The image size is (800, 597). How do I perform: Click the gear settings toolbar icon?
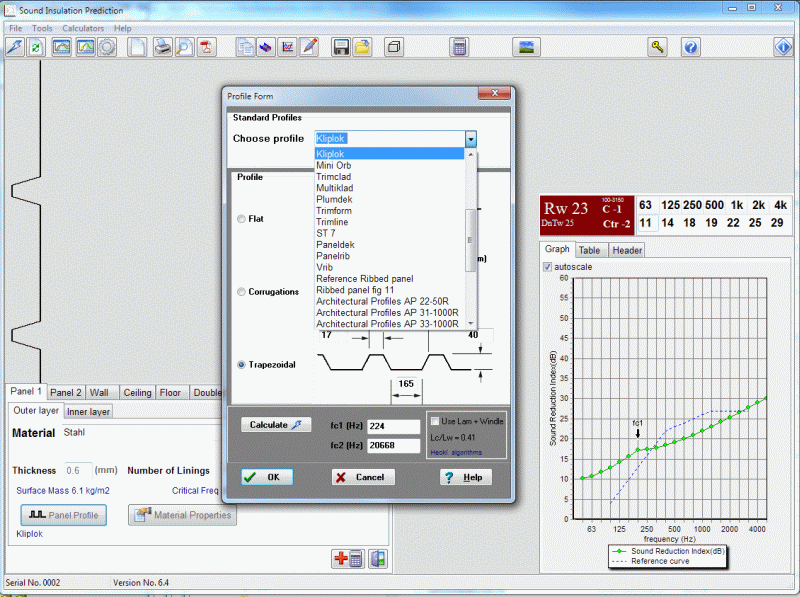(107, 47)
